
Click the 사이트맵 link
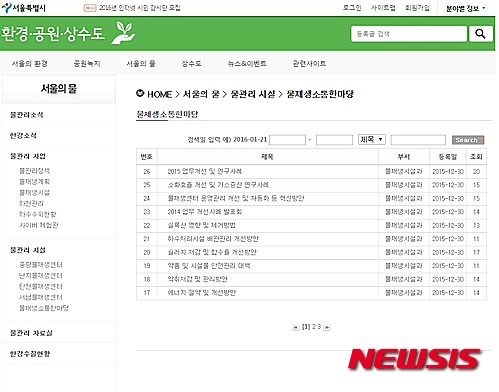click(383, 8)
